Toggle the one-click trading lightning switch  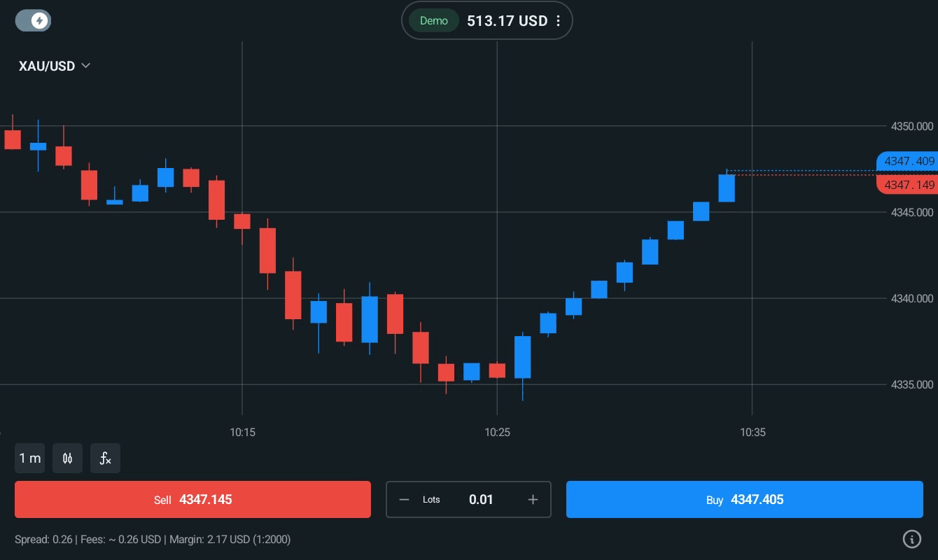pyautogui.click(x=33, y=20)
